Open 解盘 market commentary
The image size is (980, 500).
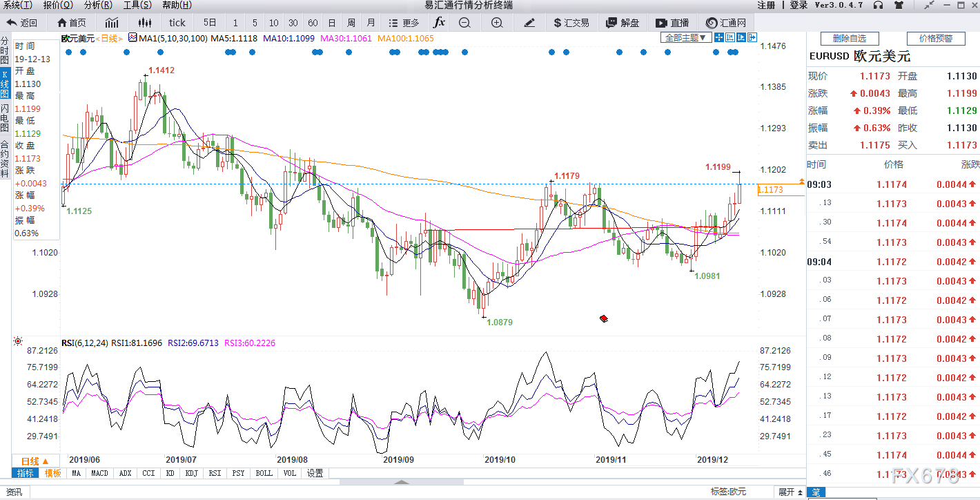point(623,23)
